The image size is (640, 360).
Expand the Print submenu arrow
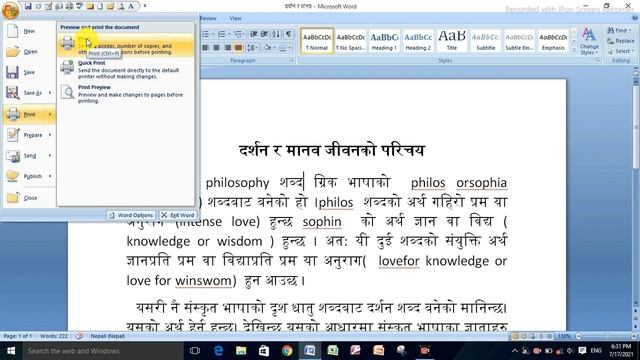50,114
